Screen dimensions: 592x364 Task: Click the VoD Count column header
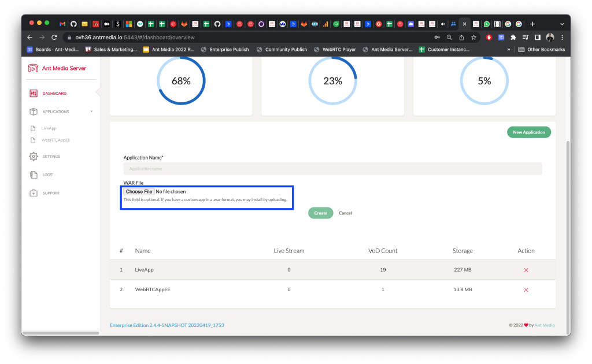tap(383, 251)
